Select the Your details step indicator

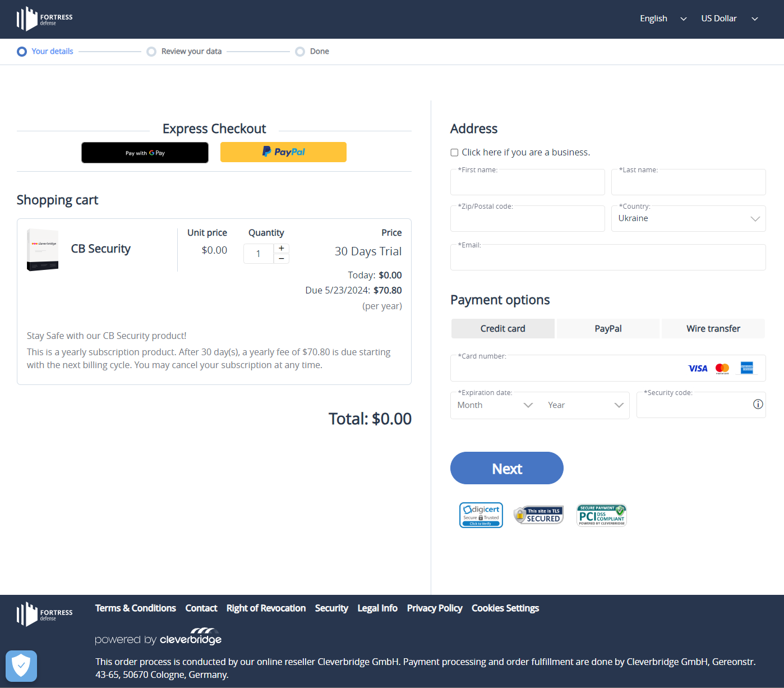45,52
